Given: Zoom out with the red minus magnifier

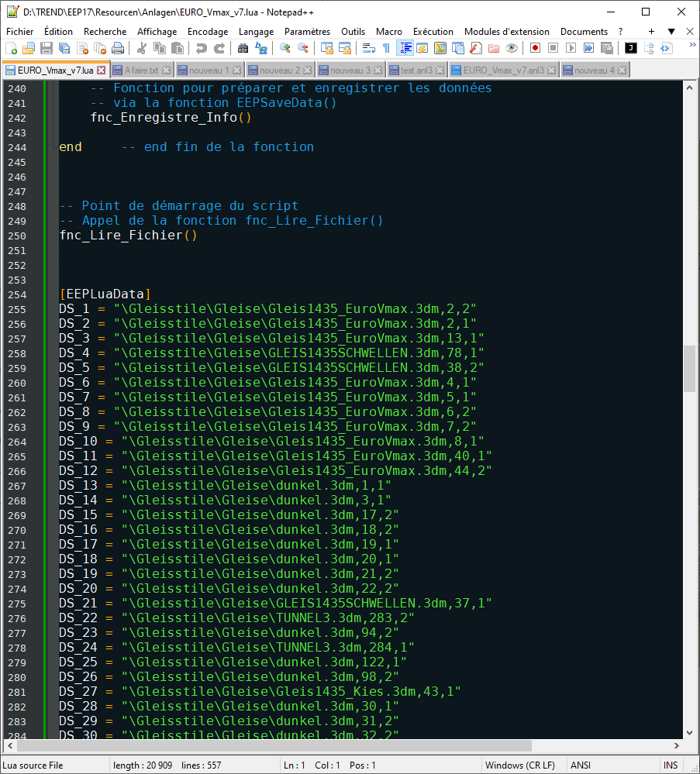Looking at the screenshot, I should point(302,48).
